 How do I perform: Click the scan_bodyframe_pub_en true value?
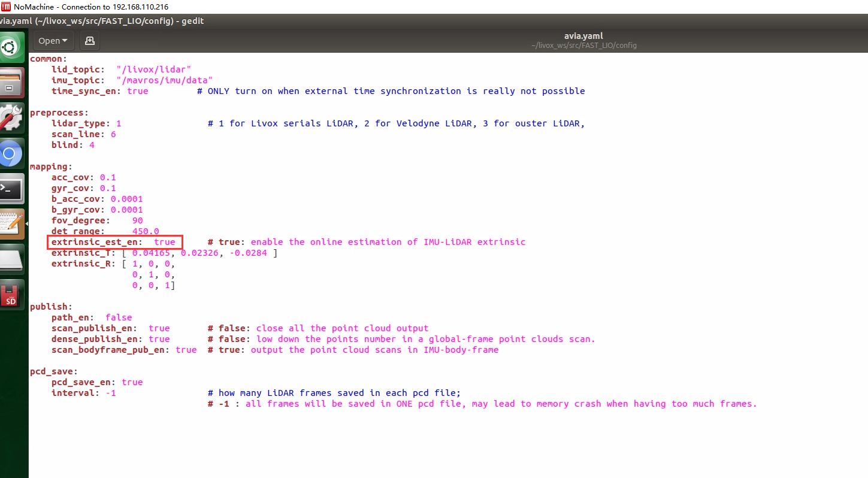186,350
